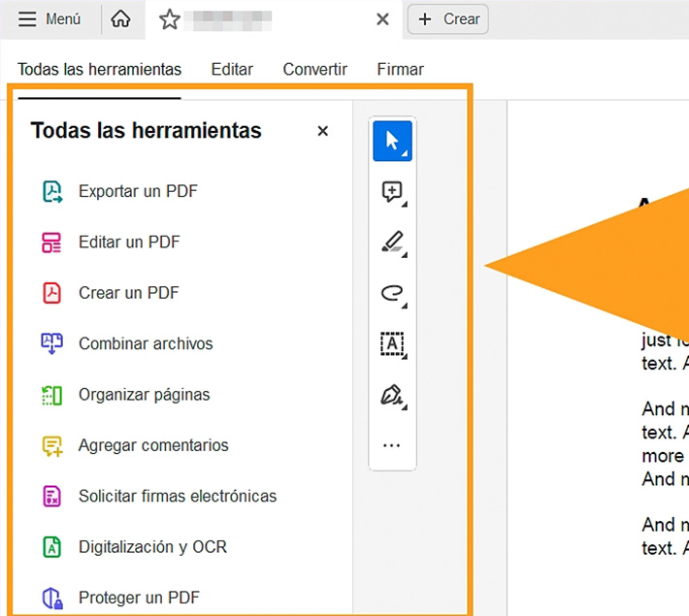This screenshot has width=689, height=616.
Task: Switch to the Editar tab
Action: pyautogui.click(x=232, y=69)
